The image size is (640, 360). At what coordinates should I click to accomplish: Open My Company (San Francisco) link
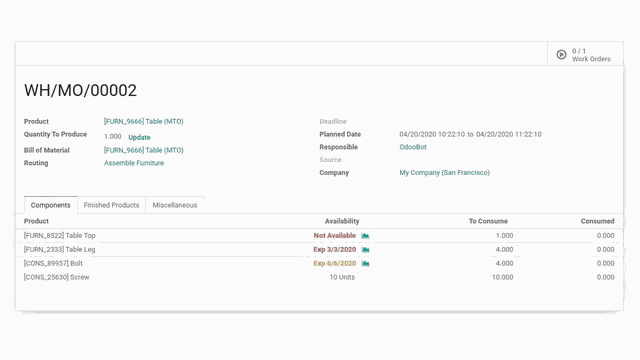(444, 173)
